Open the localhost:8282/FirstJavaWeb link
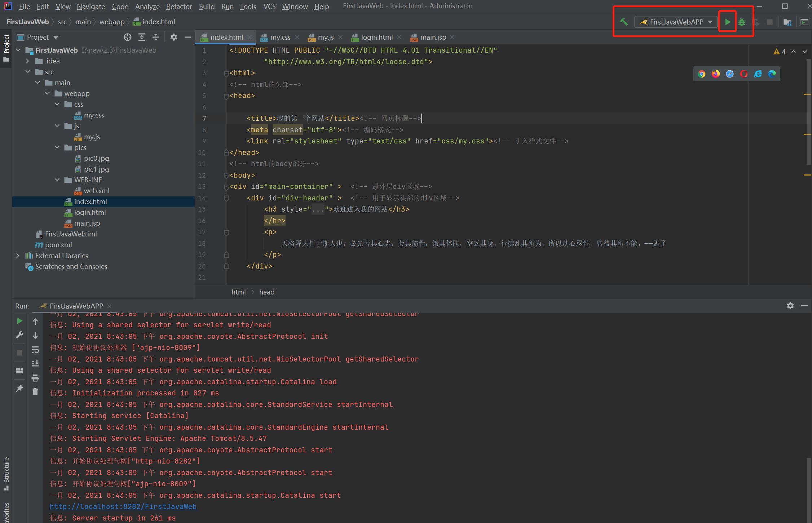Image resolution: width=812 pixels, height=523 pixels. coord(123,506)
